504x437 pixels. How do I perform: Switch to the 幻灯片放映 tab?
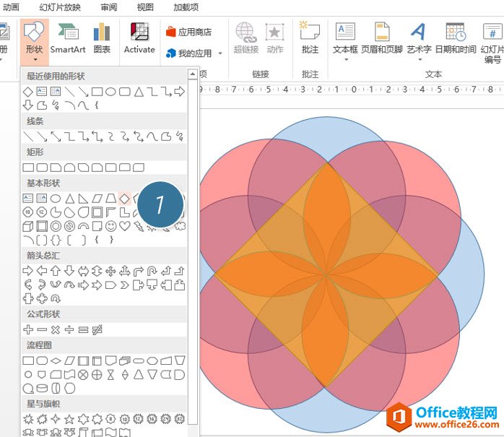[x=60, y=7]
